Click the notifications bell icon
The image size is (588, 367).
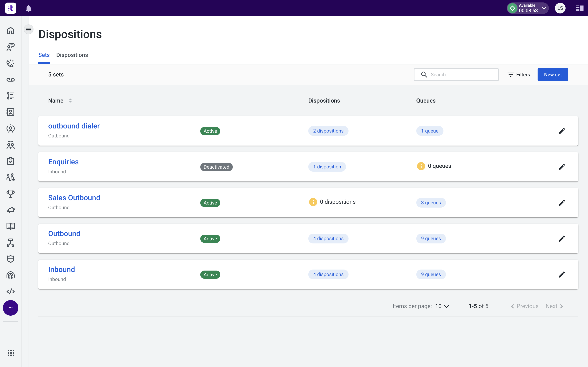[28, 8]
